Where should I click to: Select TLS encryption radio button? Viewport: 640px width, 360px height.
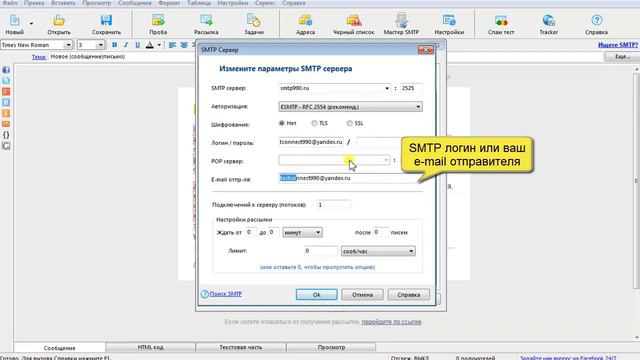point(314,123)
